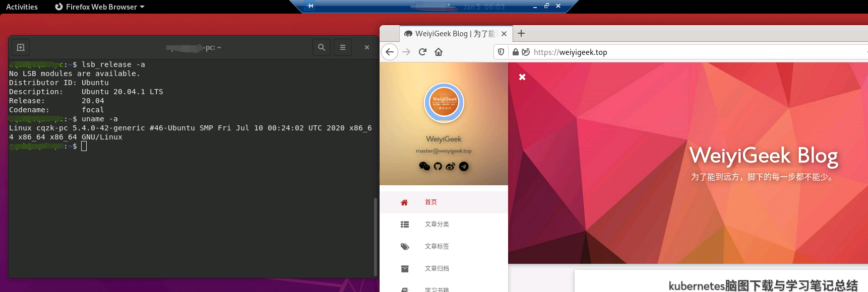Click the 'Ubuntu 20.04.1 LTS' description text
Viewport: 868px width, 292px height.
click(x=122, y=92)
